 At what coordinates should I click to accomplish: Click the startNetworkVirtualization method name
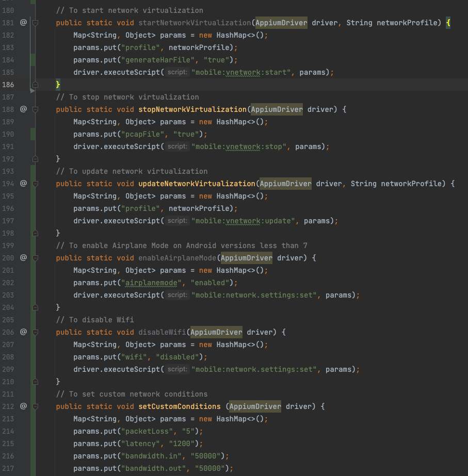pyautogui.click(x=195, y=23)
